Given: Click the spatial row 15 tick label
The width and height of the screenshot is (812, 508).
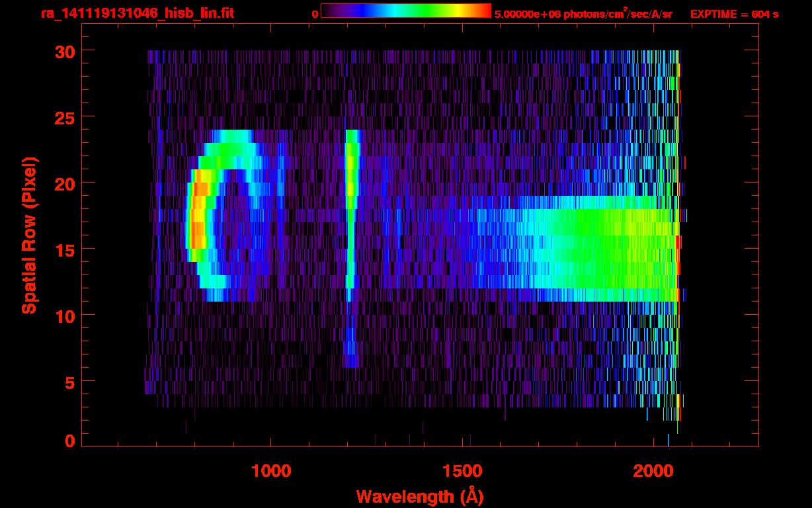Looking at the screenshot, I should click(64, 249).
